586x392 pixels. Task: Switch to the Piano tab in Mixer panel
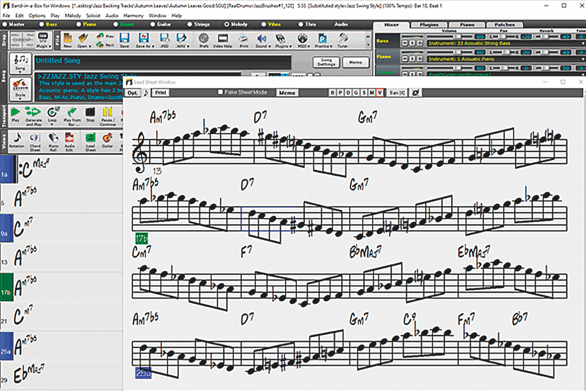pos(466,25)
